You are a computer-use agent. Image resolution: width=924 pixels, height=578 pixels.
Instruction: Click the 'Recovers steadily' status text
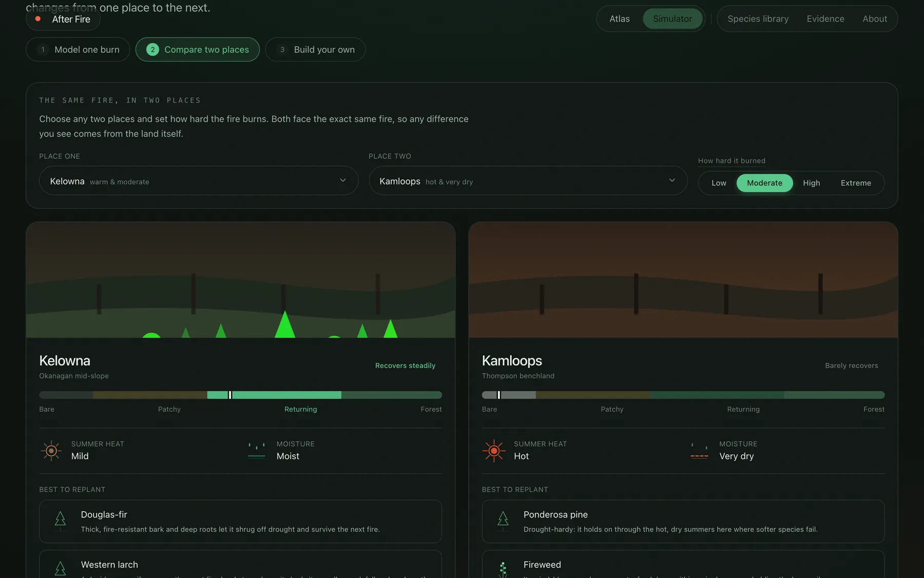coord(405,365)
